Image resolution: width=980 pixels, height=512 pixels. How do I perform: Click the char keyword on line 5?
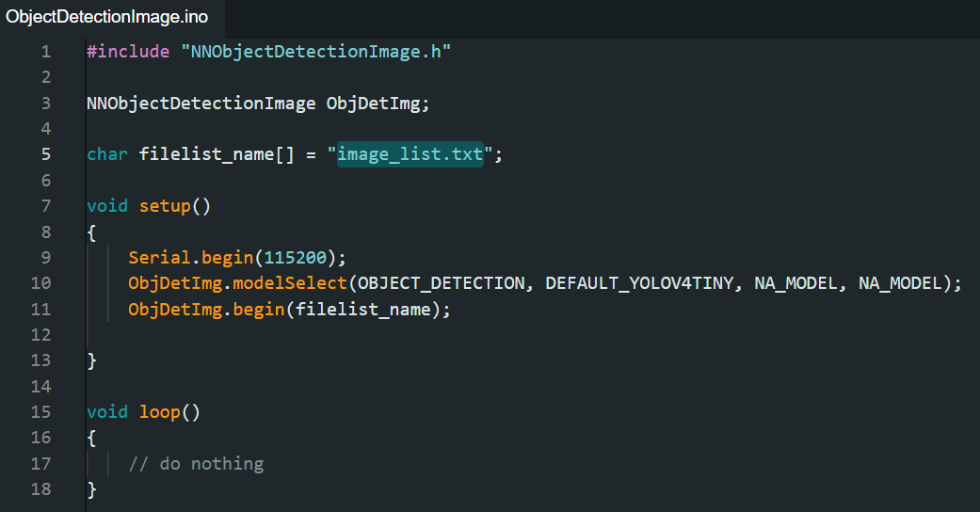107,154
